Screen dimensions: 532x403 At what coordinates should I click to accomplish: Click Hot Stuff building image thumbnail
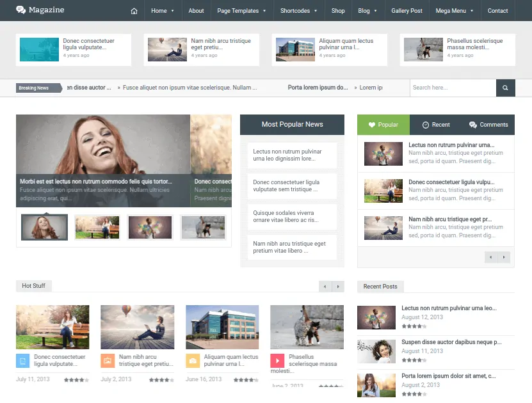pyautogui.click(x=222, y=327)
